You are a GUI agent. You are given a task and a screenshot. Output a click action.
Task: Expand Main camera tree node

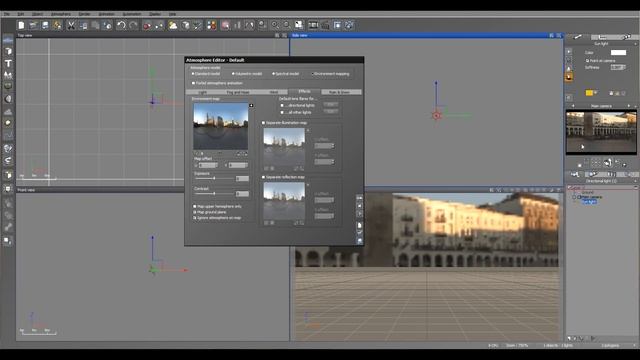tap(574, 197)
